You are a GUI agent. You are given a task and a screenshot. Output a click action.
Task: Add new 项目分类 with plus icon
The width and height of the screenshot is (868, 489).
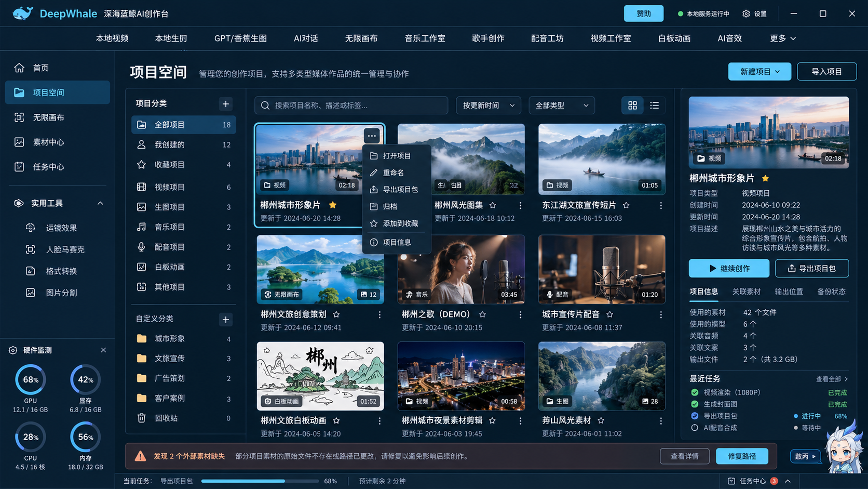[x=226, y=104]
